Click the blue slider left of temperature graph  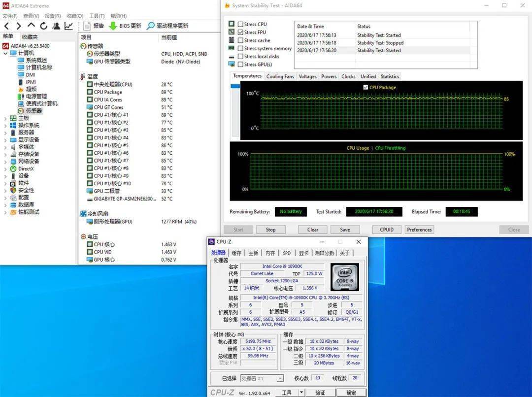235,86
